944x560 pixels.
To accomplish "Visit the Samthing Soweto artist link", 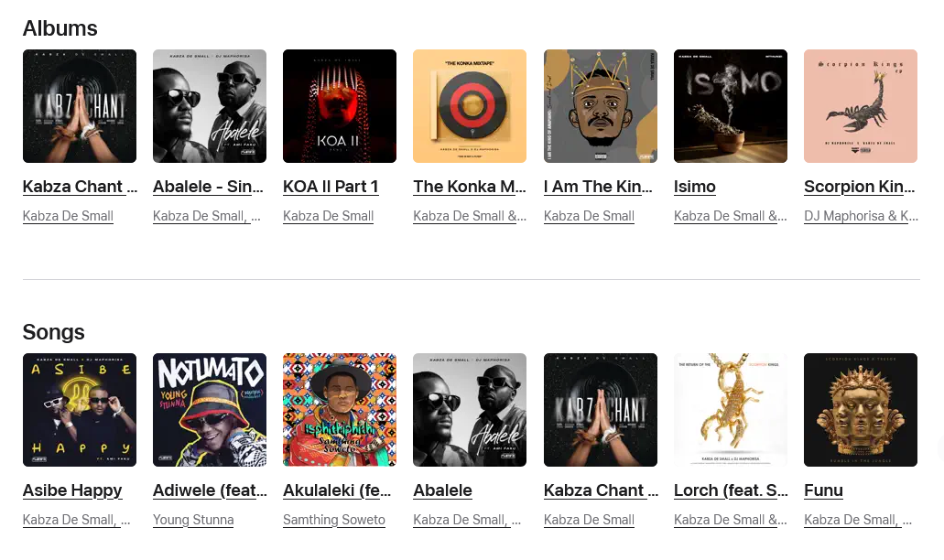I will pos(334,520).
